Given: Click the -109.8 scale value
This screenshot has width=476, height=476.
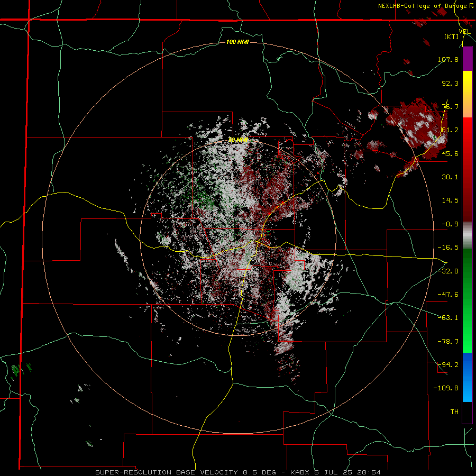Looking at the screenshot, I should pyautogui.click(x=446, y=388).
